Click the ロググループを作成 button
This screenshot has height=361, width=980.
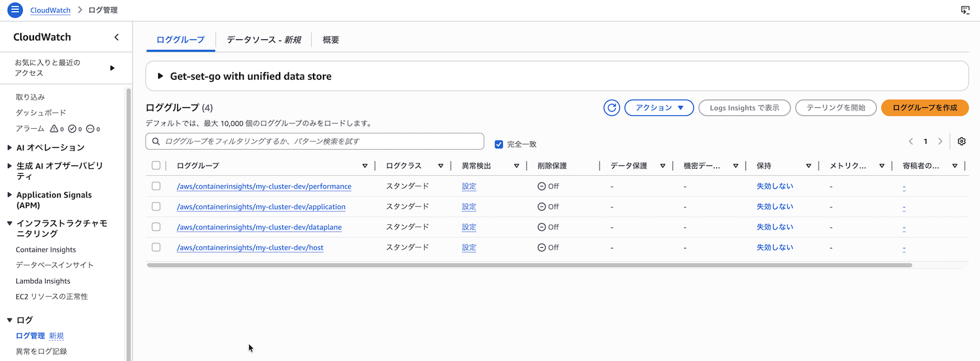click(x=924, y=108)
